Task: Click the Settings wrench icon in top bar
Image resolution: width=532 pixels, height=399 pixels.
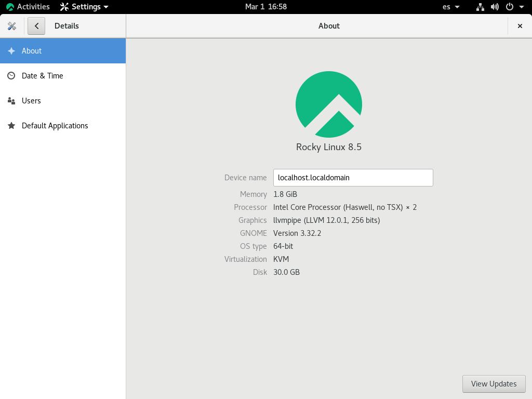Action: 64,7
